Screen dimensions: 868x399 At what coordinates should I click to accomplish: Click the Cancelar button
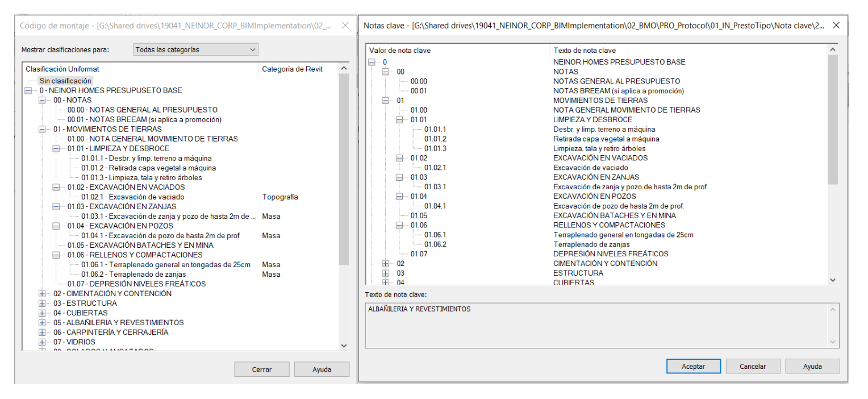[753, 367]
